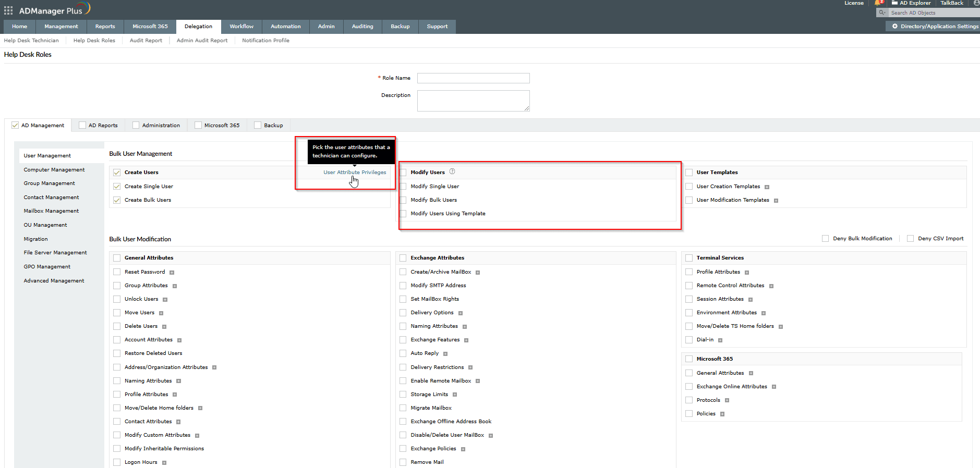
Task: Expand the Dial-in plus icon
Action: point(720,340)
